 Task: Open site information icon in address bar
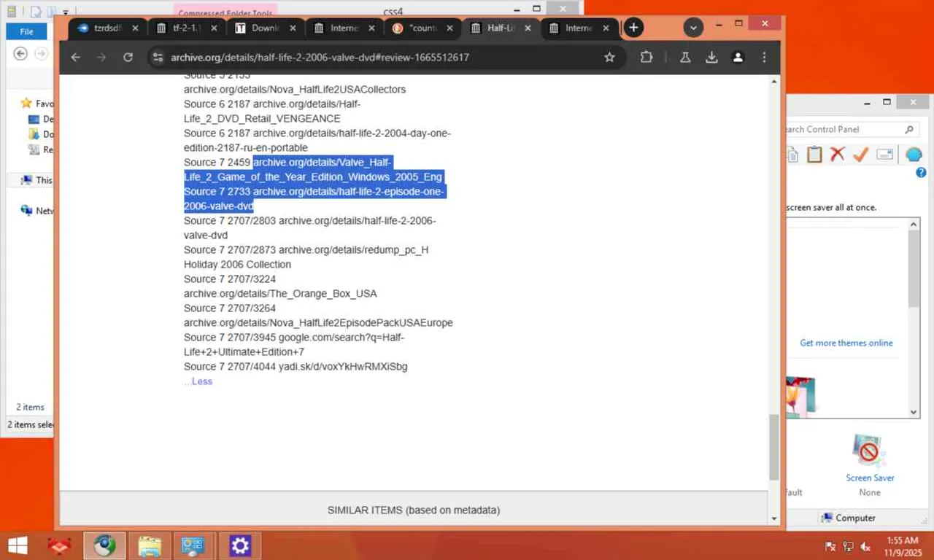point(158,57)
